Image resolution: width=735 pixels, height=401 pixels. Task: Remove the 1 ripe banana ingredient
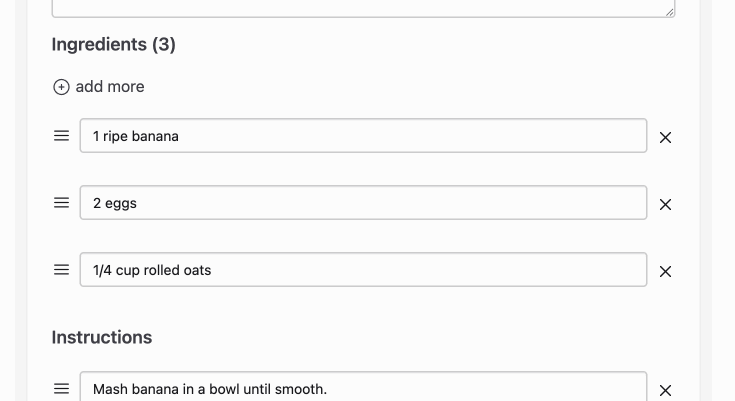(x=665, y=137)
